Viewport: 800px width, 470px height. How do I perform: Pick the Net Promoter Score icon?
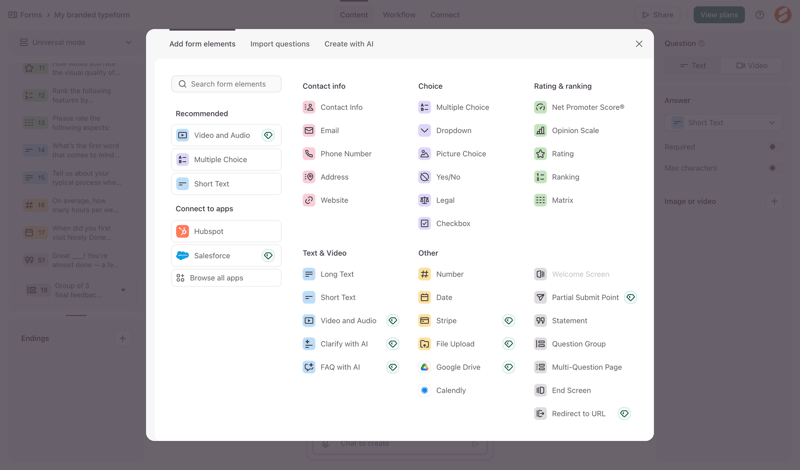(540, 107)
